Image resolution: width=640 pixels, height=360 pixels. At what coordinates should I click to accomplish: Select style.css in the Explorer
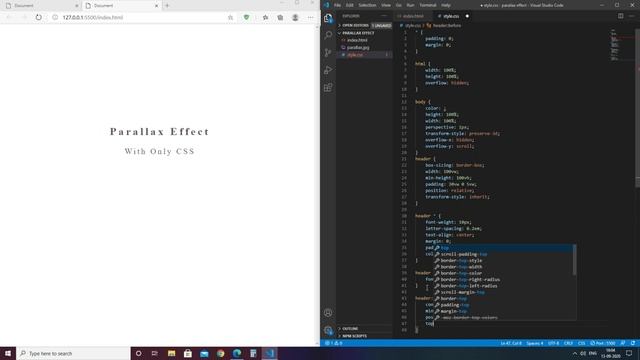click(x=355, y=55)
